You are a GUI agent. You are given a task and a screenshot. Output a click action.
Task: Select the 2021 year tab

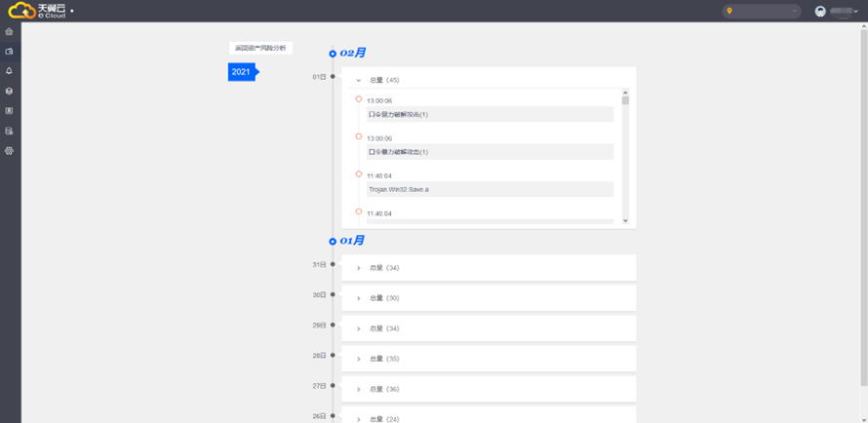tap(241, 72)
